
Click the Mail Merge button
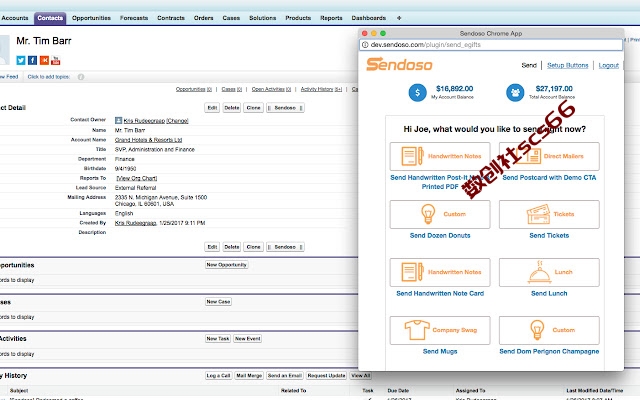click(249, 376)
